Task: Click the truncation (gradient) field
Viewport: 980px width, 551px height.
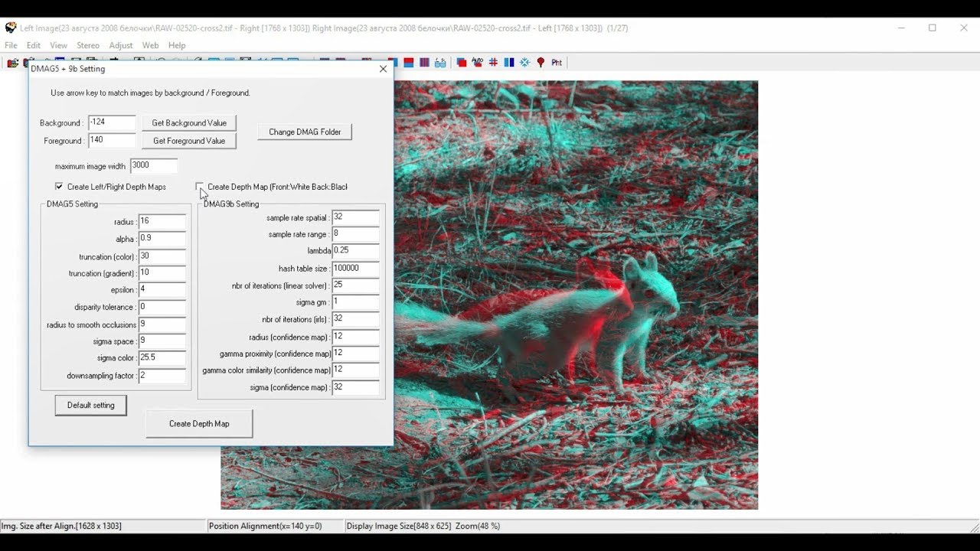Action: point(162,273)
